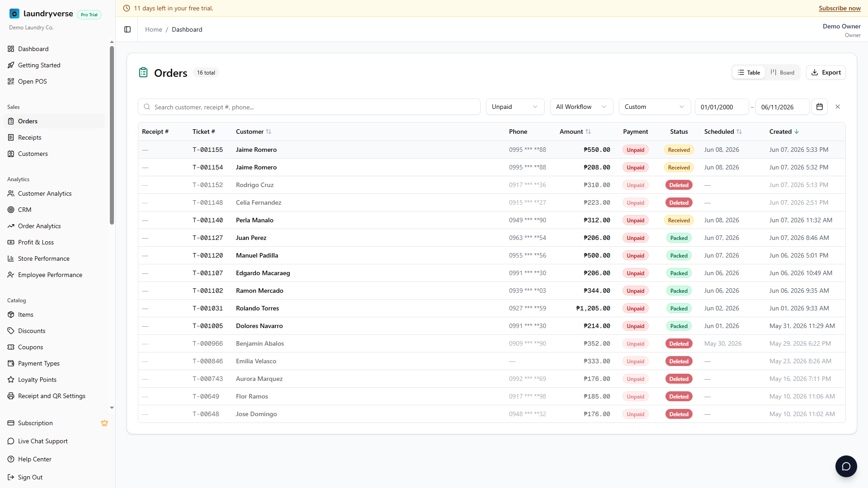Image resolution: width=868 pixels, height=488 pixels.
Task: Click the Customers sidebar icon
Action: (x=11, y=154)
